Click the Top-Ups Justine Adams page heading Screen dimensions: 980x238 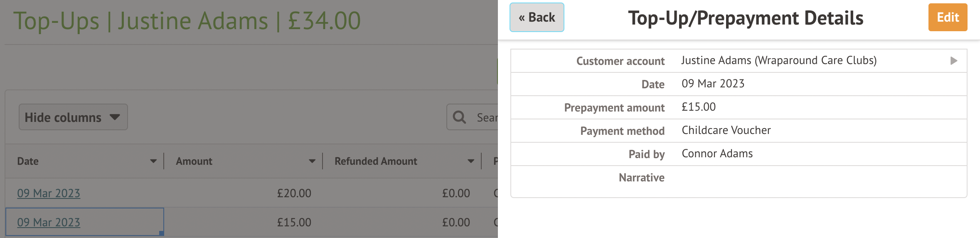point(187,21)
